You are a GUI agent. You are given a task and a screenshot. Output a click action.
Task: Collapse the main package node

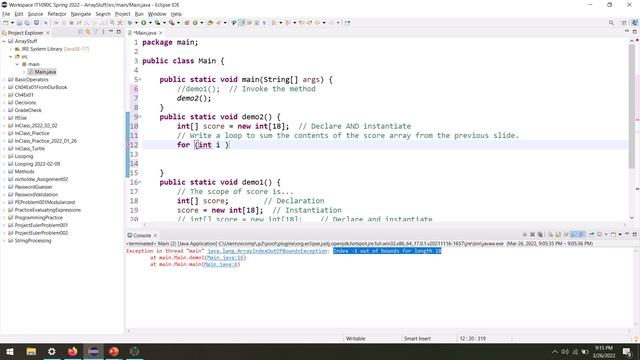click(x=18, y=64)
